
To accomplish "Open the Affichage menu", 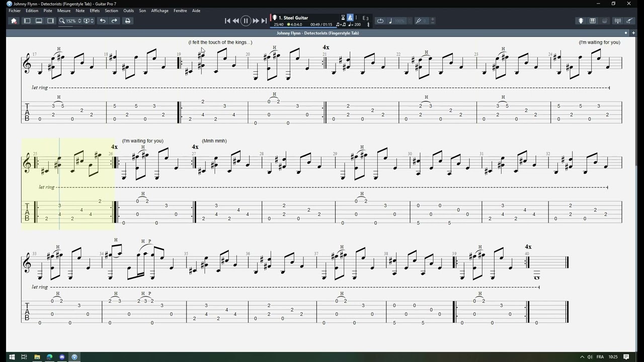I will pos(160,11).
